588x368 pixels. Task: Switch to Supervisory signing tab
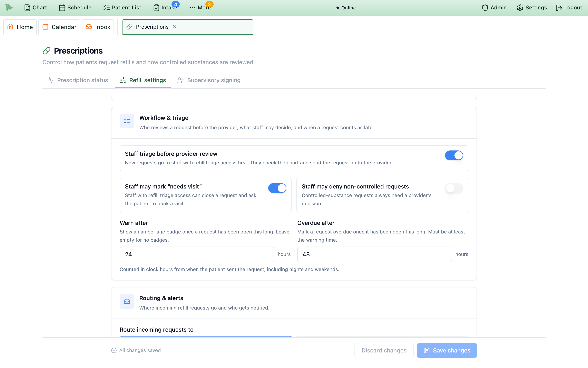(209, 80)
